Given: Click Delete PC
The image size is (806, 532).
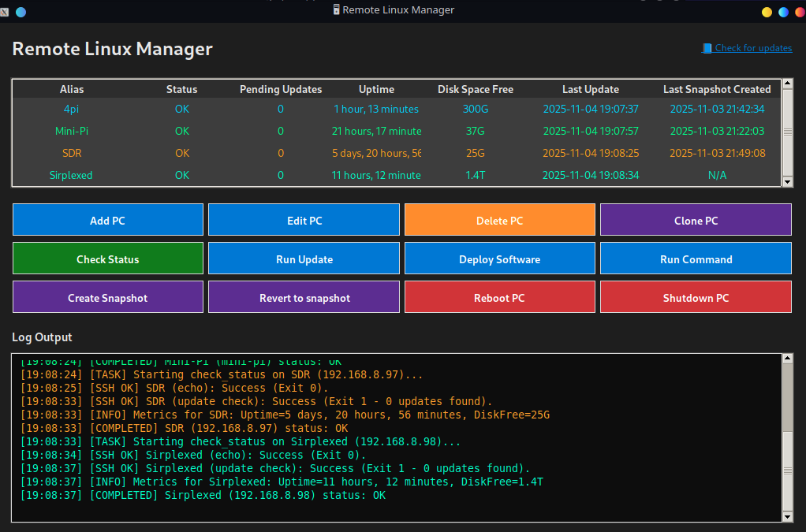Looking at the screenshot, I should pos(499,219).
